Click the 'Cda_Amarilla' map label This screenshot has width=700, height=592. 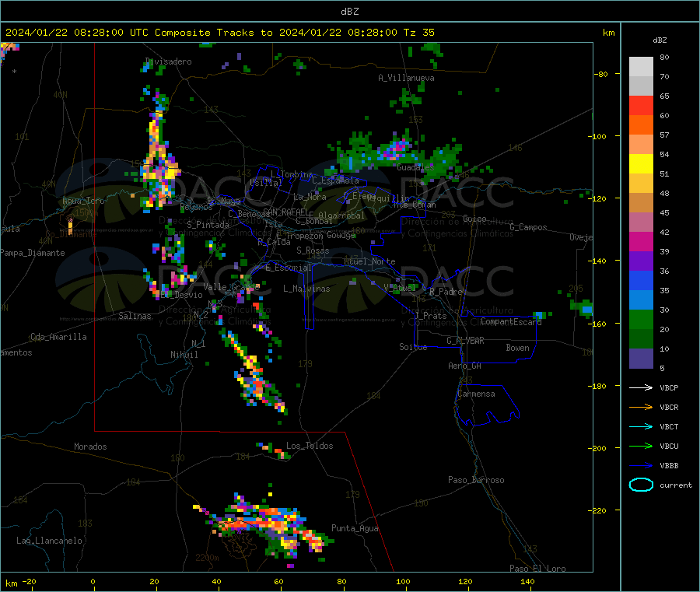(x=58, y=337)
